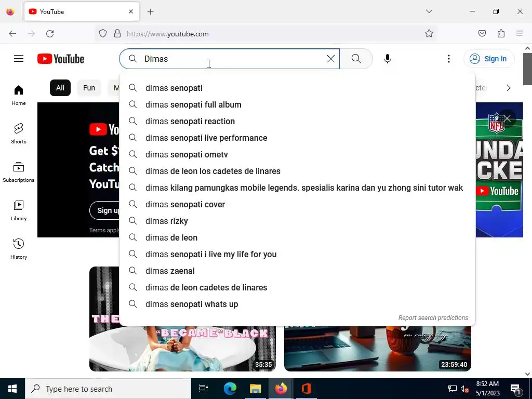Viewport: 532px width, 399px height.
Task: Open Subscriptions in the sidebar
Action: coord(19,172)
